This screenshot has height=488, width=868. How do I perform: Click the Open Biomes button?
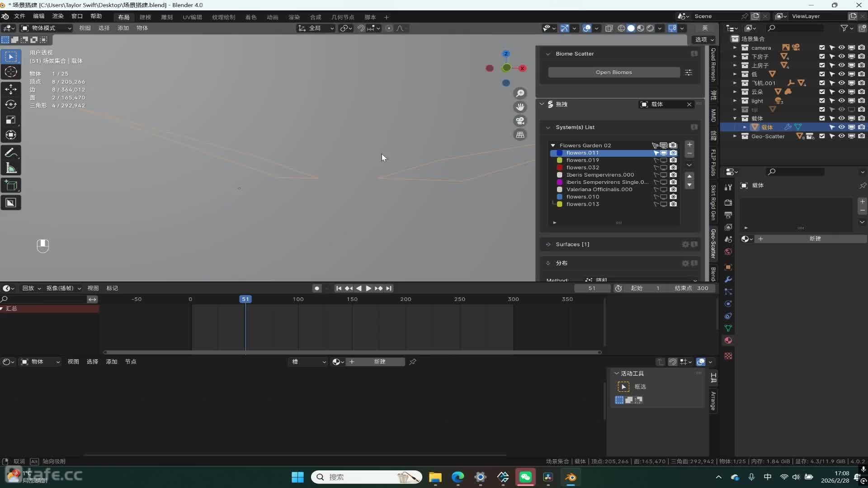click(613, 72)
